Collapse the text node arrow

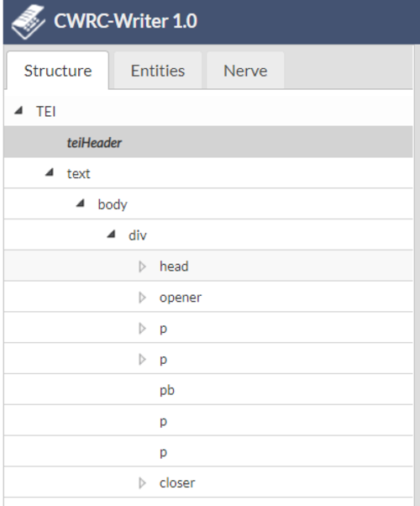point(50,173)
